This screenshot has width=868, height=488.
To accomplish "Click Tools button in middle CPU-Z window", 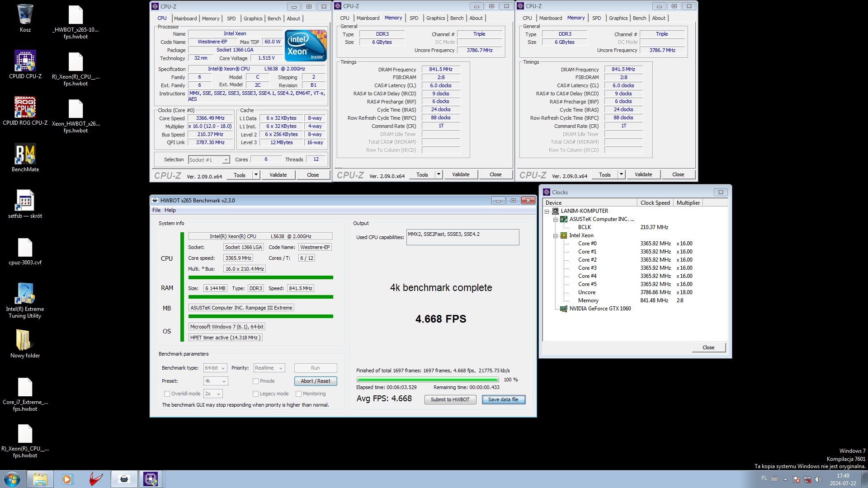I will point(422,174).
